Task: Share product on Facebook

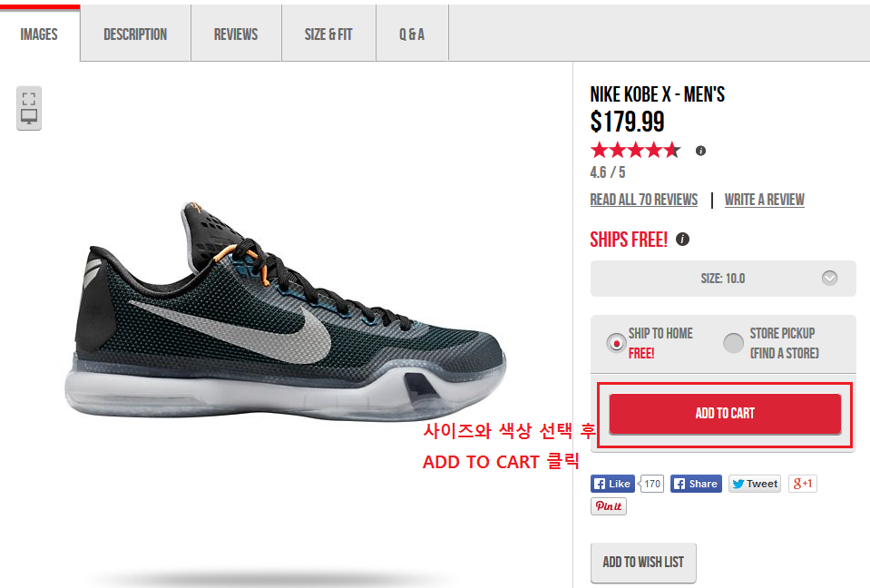Action: pyautogui.click(x=696, y=484)
